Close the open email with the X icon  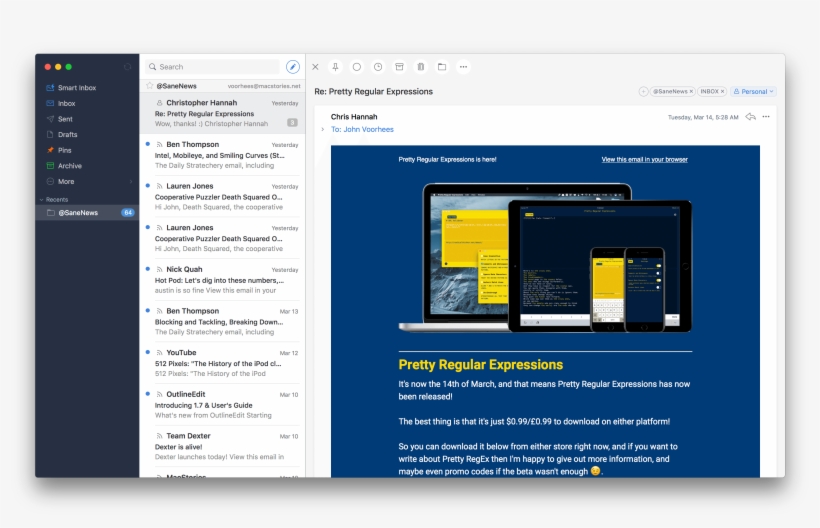(315, 67)
